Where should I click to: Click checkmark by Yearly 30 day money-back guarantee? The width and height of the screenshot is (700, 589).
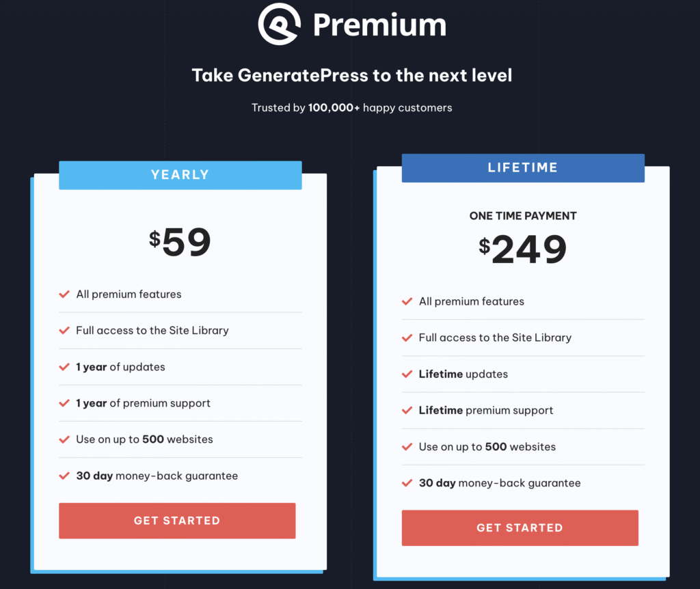coord(64,476)
